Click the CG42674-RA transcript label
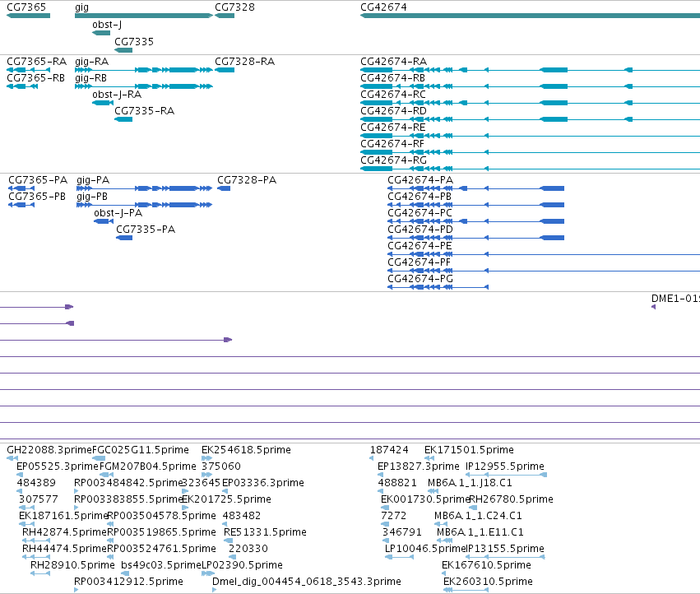Image resolution: width=700 pixels, height=594 pixels. (394, 62)
